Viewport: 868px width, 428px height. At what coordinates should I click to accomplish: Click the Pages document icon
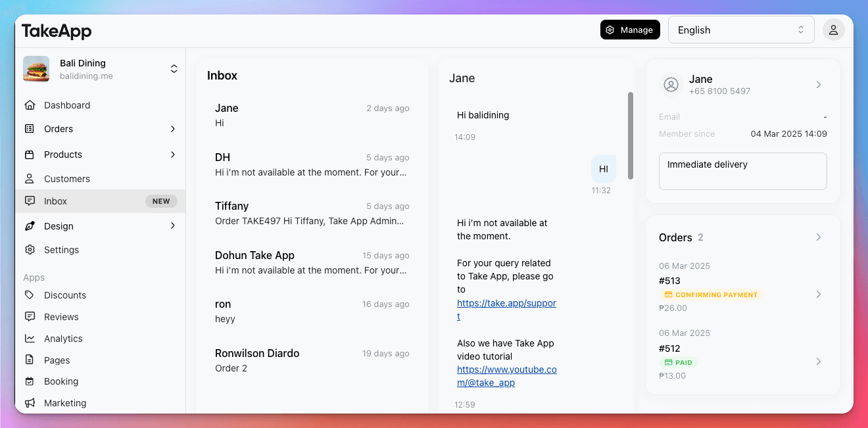(30, 360)
